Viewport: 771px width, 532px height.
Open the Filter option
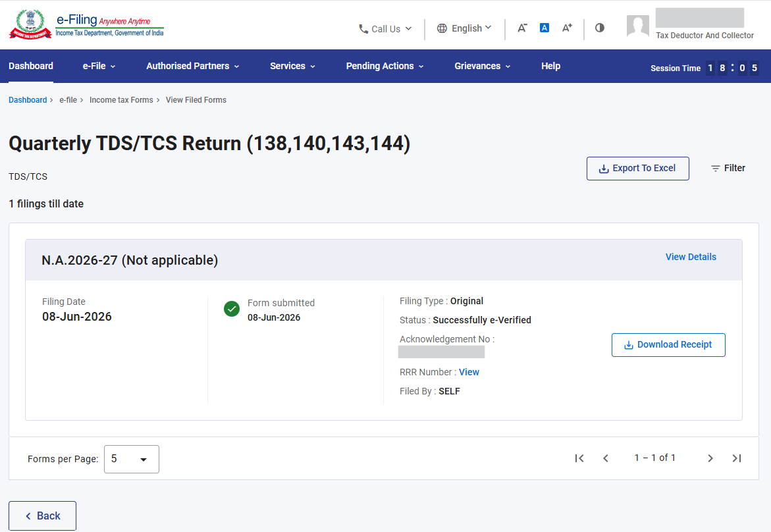coord(728,168)
